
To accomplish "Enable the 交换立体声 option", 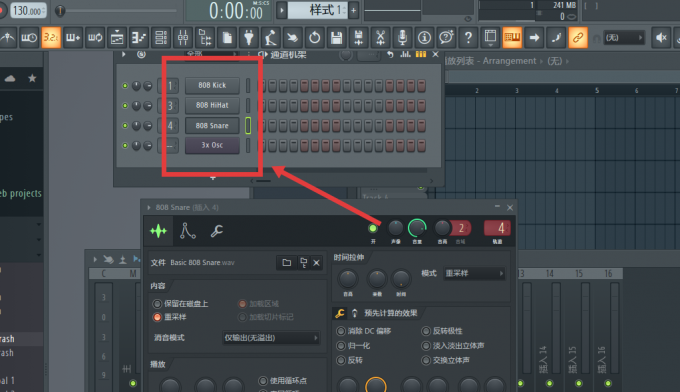I will [446, 360].
